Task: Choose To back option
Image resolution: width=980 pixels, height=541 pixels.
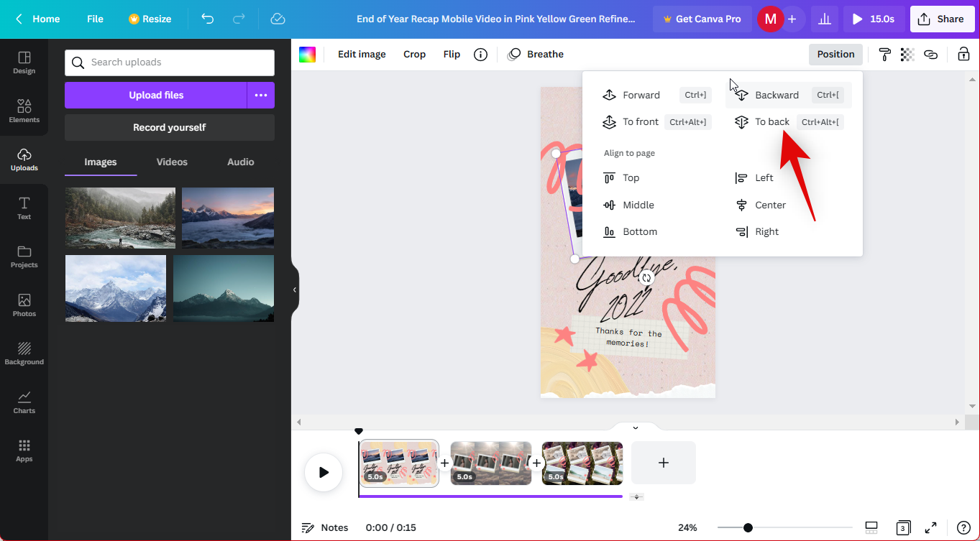Action: coord(789,121)
